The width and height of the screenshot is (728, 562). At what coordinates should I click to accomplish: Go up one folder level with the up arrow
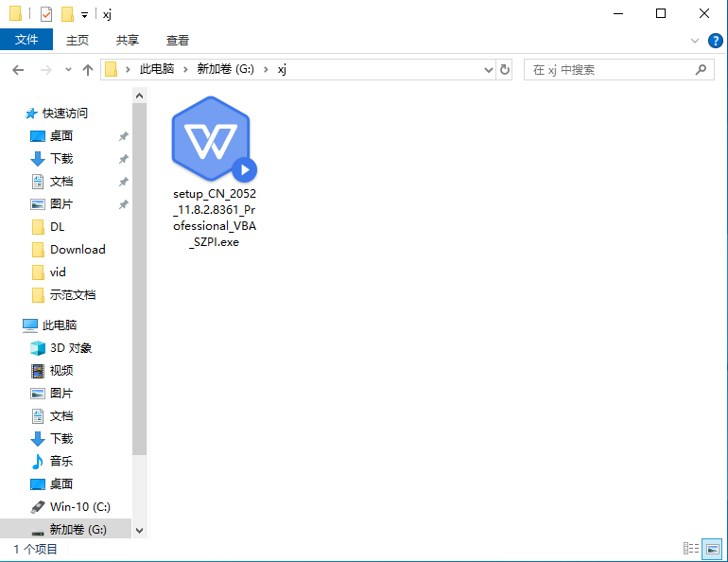pyautogui.click(x=88, y=70)
